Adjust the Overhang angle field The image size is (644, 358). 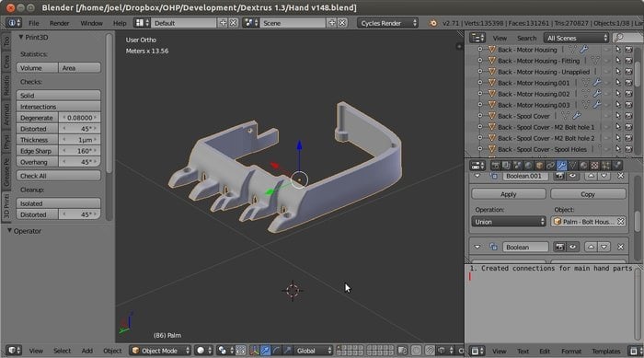[x=80, y=162]
